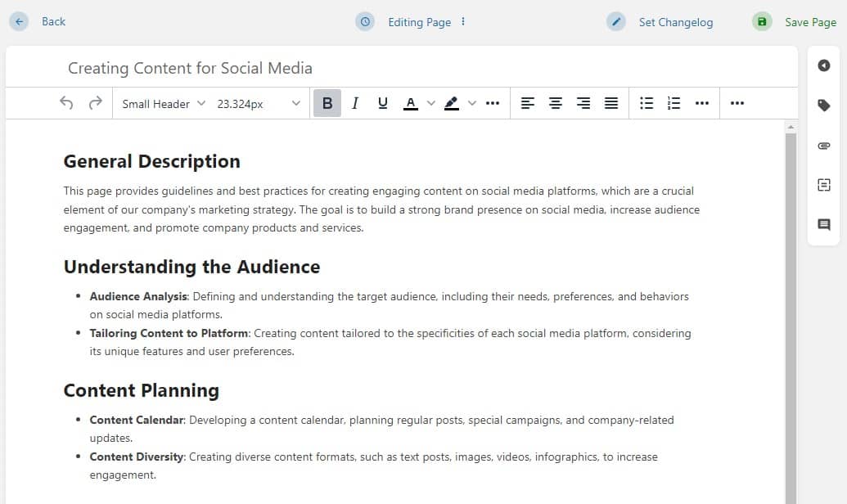This screenshot has width=847, height=504.
Task: Open the comments icon in sidebar
Action: [824, 224]
